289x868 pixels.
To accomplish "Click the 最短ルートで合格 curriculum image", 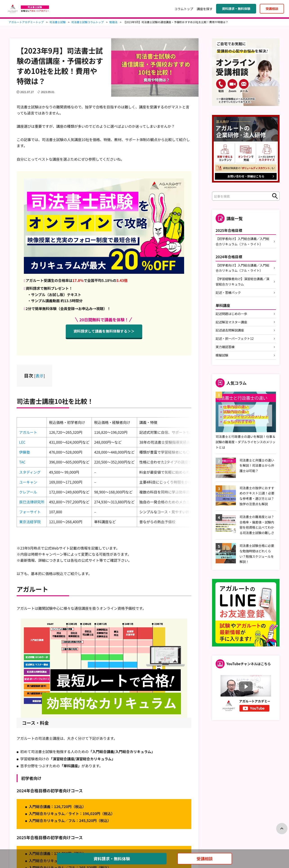I will pos(104,667).
